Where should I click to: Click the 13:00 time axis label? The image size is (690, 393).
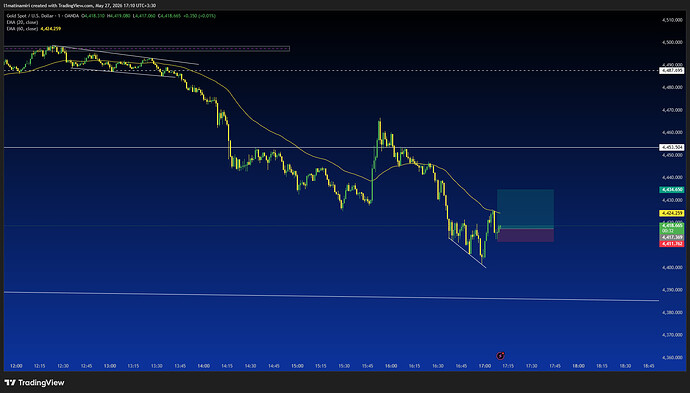(110, 366)
